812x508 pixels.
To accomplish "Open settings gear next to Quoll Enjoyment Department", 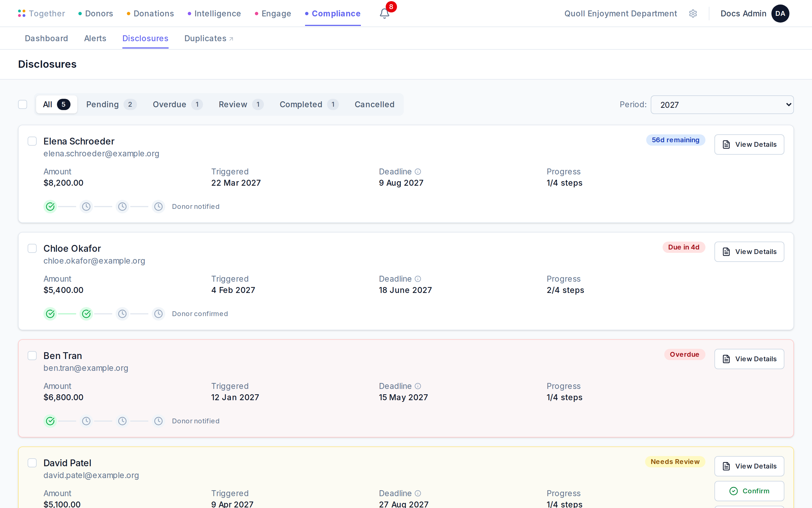I will (693, 14).
